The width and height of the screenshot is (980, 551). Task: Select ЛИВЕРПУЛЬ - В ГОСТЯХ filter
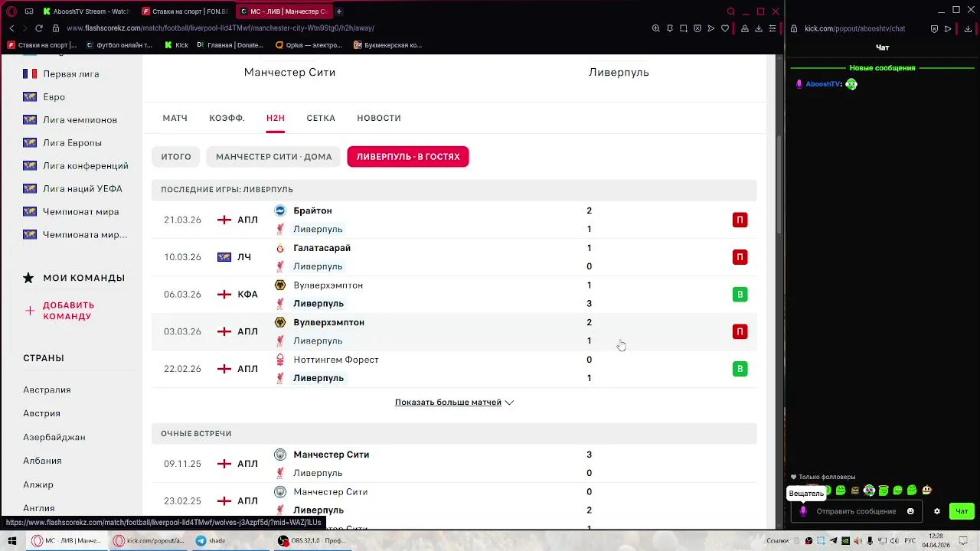(x=408, y=157)
